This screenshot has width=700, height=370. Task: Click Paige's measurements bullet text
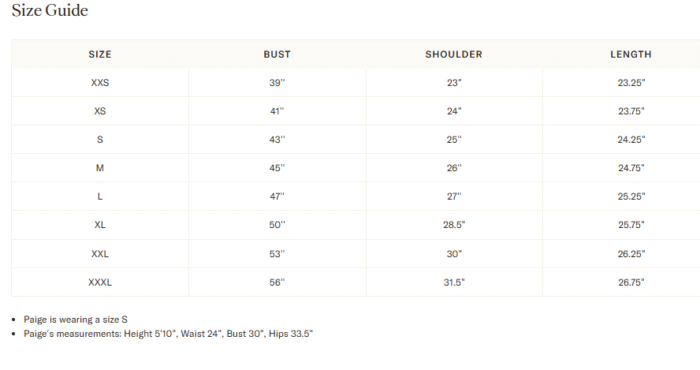click(x=168, y=334)
